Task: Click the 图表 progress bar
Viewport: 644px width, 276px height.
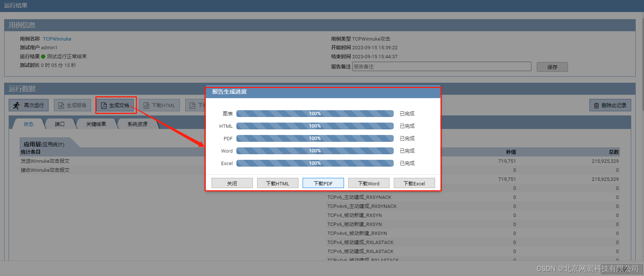Action: tap(315, 114)
